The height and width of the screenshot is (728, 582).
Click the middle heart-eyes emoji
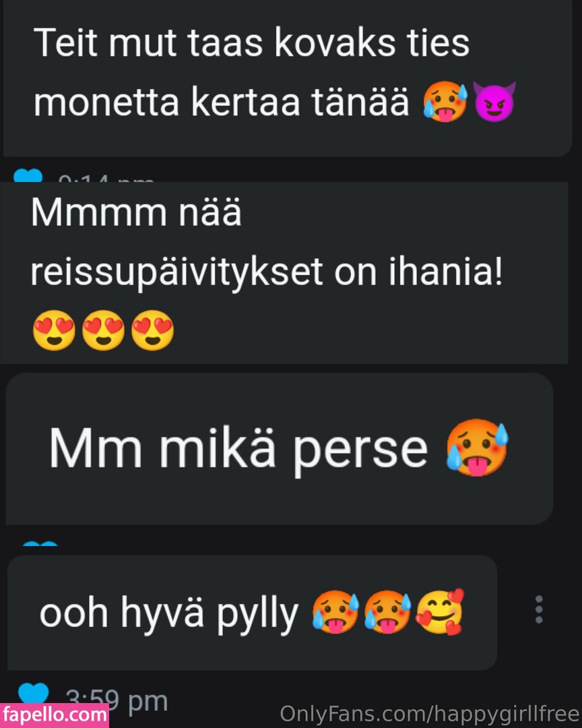tap(103, 330)
